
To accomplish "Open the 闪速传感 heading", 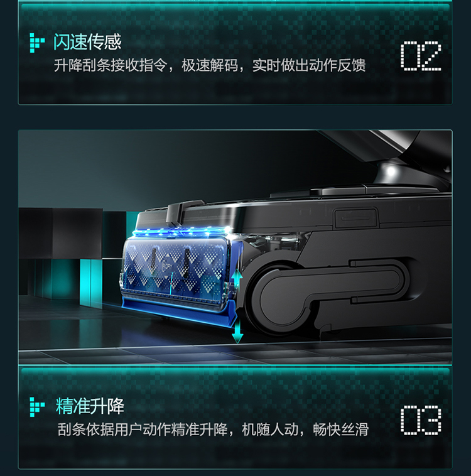I will (x=87, y=42).
